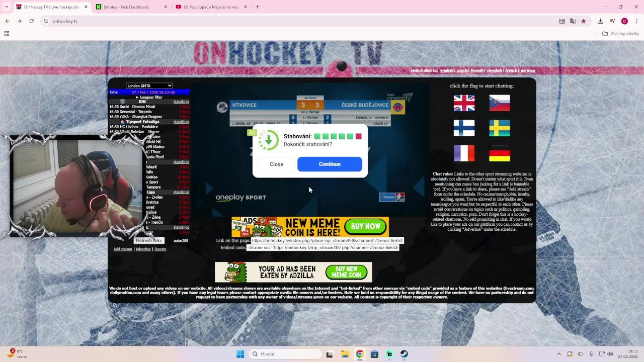Open the Kick app icon in taskbar
644x362 pixels.
(x=389, y=354)
